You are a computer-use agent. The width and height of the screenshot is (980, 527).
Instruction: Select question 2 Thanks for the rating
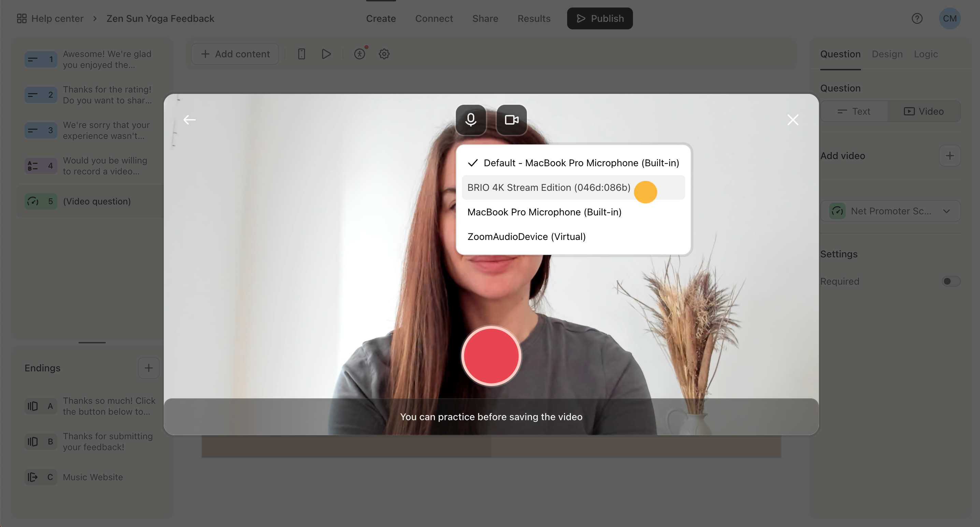point(92,95)
